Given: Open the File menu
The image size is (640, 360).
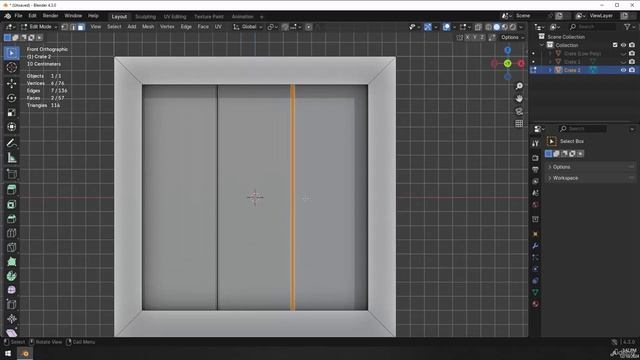Looking at the screenshot, I should tap(18, 16).
